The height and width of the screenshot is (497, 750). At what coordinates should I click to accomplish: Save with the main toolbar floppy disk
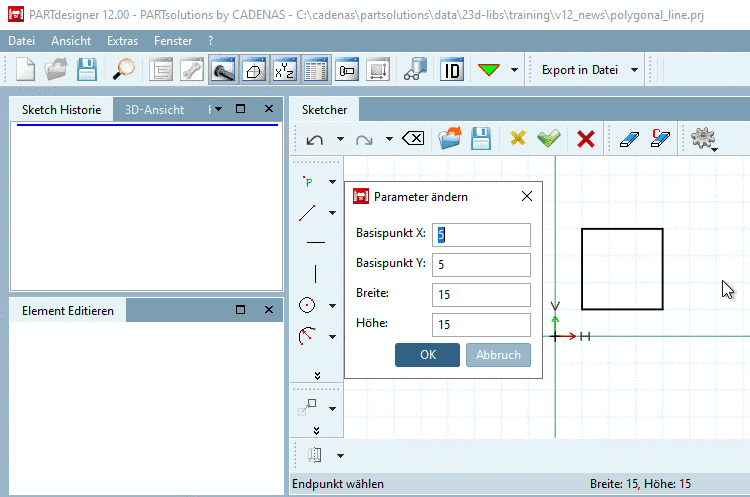click(x=87, y=70)
